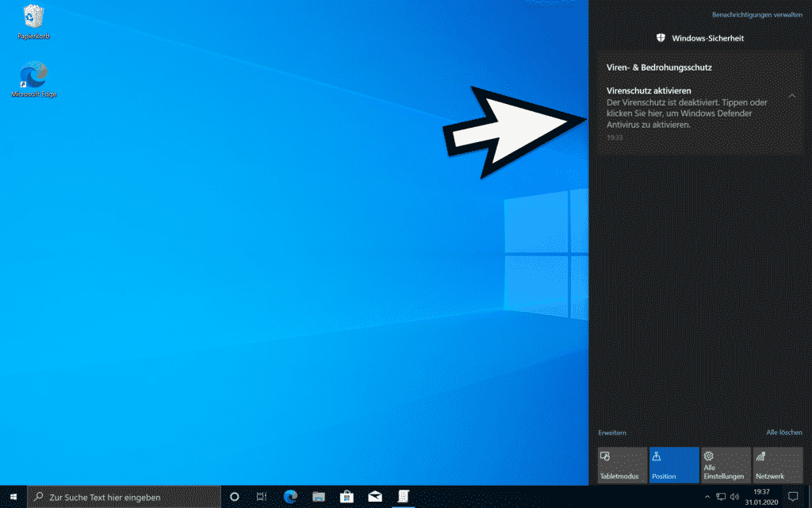The height and width of the screenshot is (508, 812).
Task: Click the taskbar search field
Action: pos(124,497)
